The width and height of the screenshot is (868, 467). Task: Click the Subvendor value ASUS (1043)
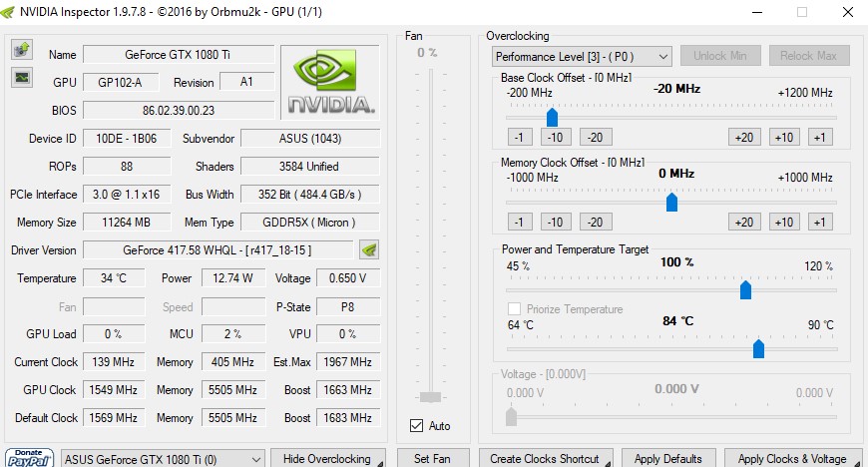pyautogui.click(x=310, y=139)
